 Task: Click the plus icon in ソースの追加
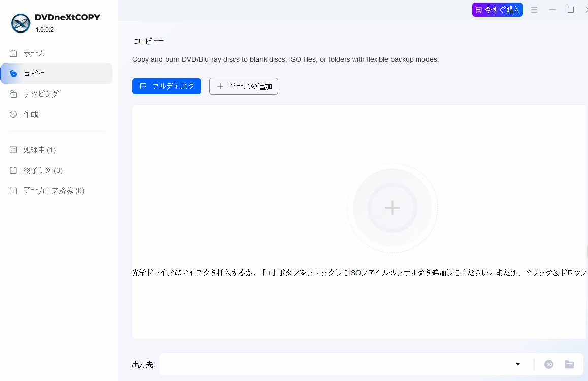(x=220, y=86)
